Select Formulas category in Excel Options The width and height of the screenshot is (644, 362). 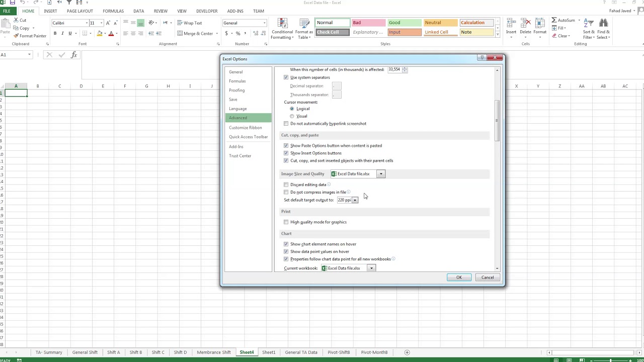(x=237, y=81)
